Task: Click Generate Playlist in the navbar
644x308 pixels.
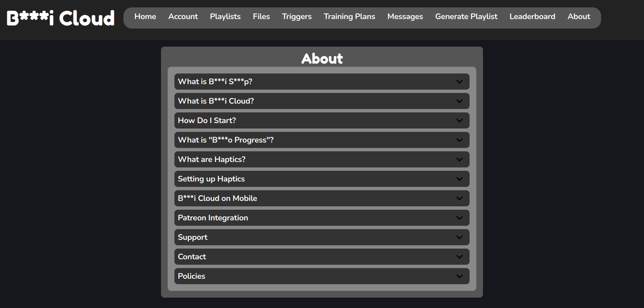Action: click(466, 16)
